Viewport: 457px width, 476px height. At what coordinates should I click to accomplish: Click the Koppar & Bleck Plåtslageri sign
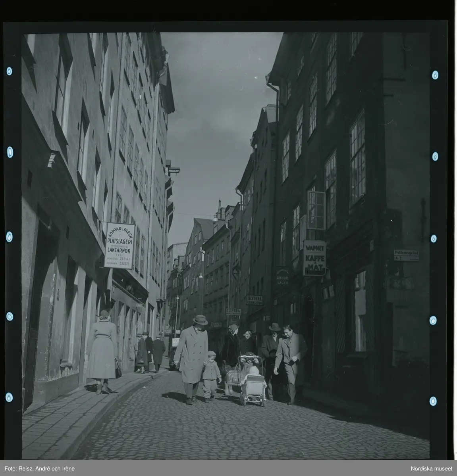tap(120, 246)
